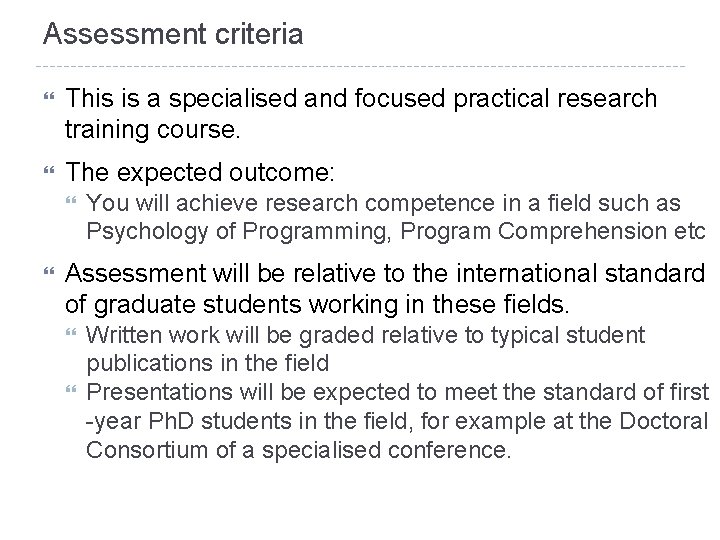Click the sub-bullet before "Written work will be graded"
This screenshot has width=720, height=540.
tap(70, 334)
